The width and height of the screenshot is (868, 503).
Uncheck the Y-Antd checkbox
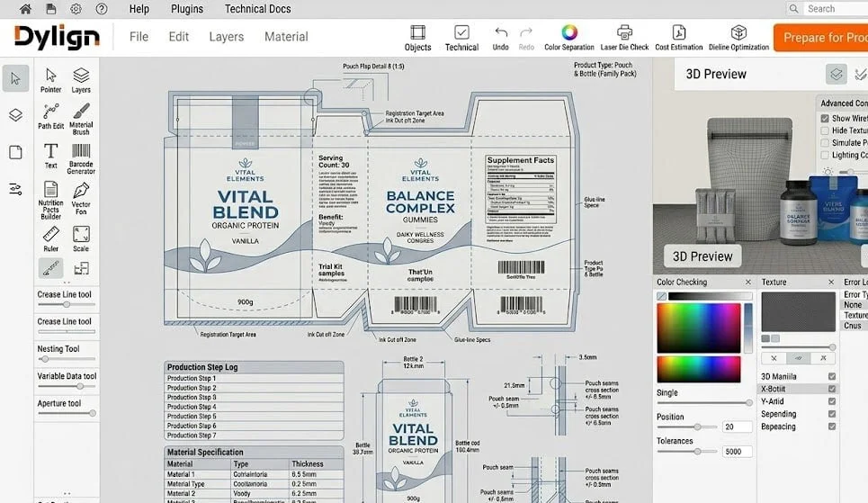click(831, 401)
